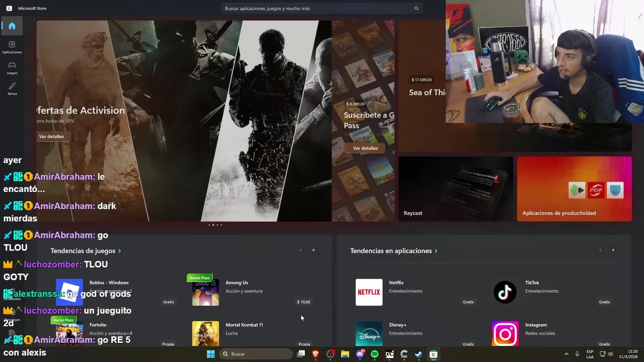The width and height of the screenshot is (644, 362).
Task: Open the Home tab in Microsoft Store sidebar
Action: point(12,26)
